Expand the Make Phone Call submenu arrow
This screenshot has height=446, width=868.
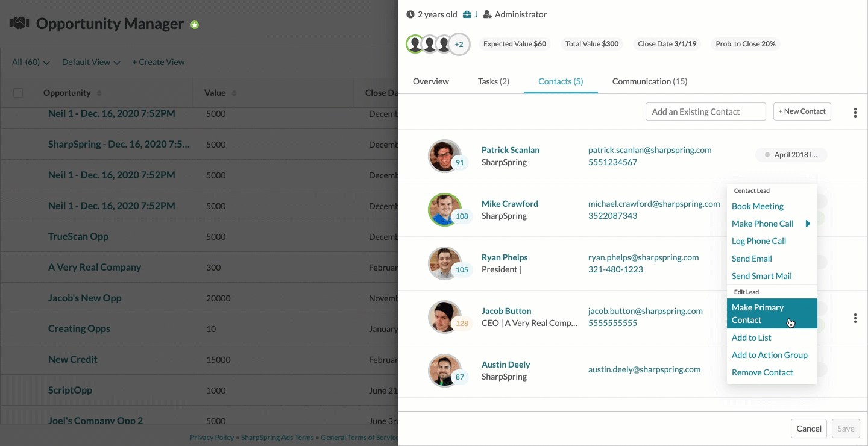(x=808, y=224)
